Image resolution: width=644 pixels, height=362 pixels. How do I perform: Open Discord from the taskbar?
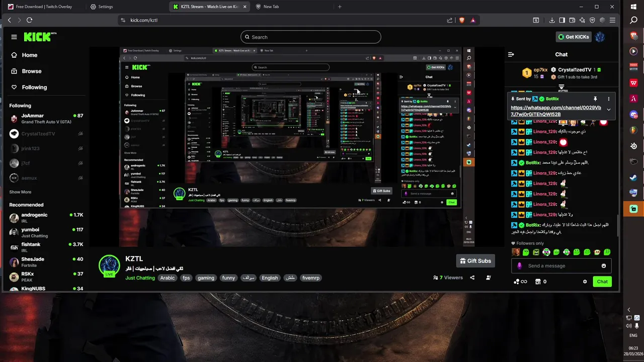[x=634, y=115]
